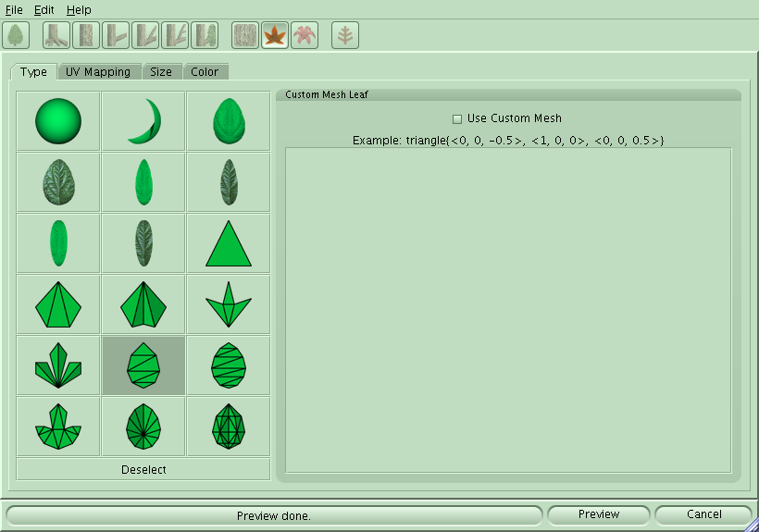Screen dimensions: 759x532
Task: Click the Custom Mesh Leaf panel title
Action: click(327, 94)
